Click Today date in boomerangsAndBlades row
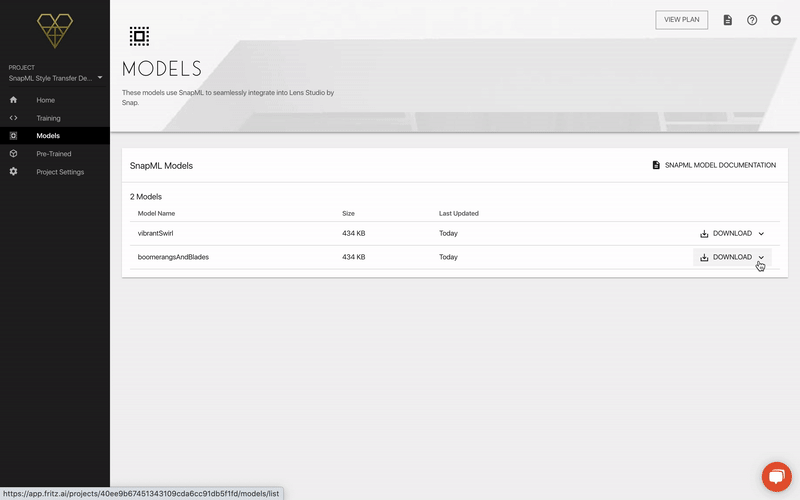This screenshot has height=500, width=800. (448, 257)
